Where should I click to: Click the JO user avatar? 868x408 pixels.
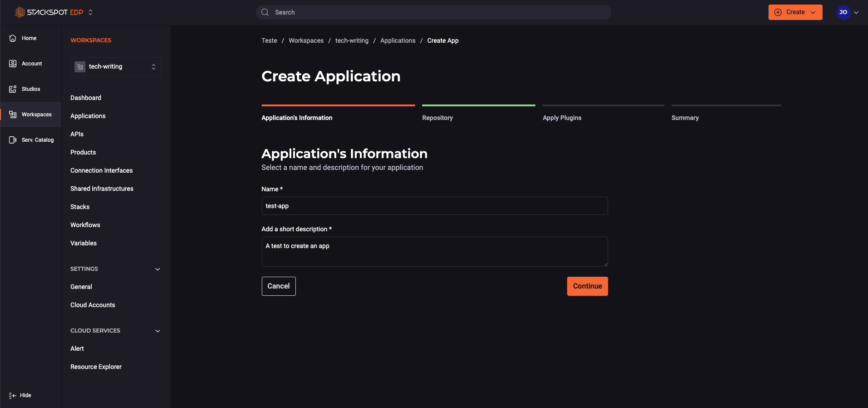point(843,12)
